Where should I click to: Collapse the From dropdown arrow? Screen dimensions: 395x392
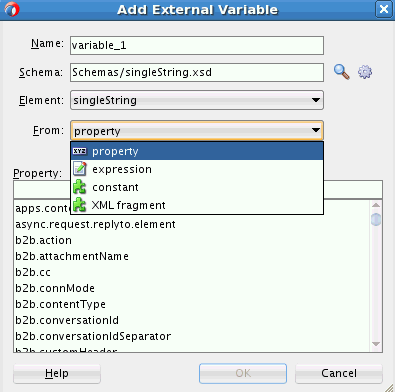(x=315, y=130)
